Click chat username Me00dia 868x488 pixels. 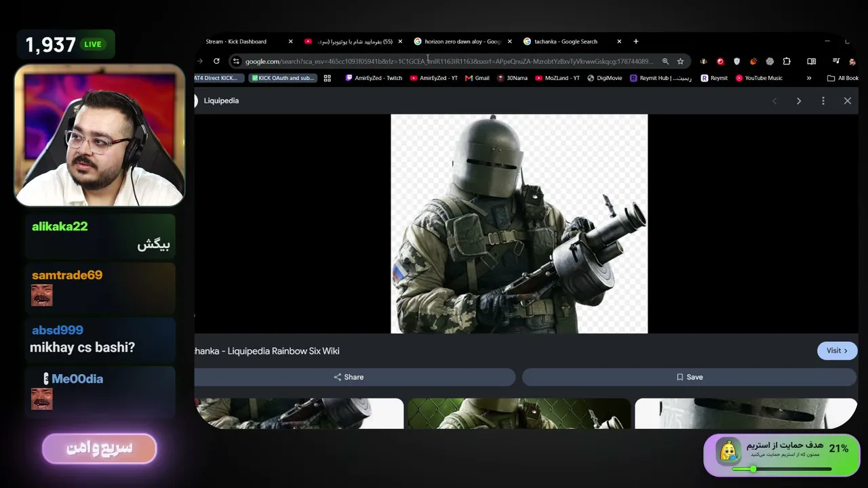77,379
